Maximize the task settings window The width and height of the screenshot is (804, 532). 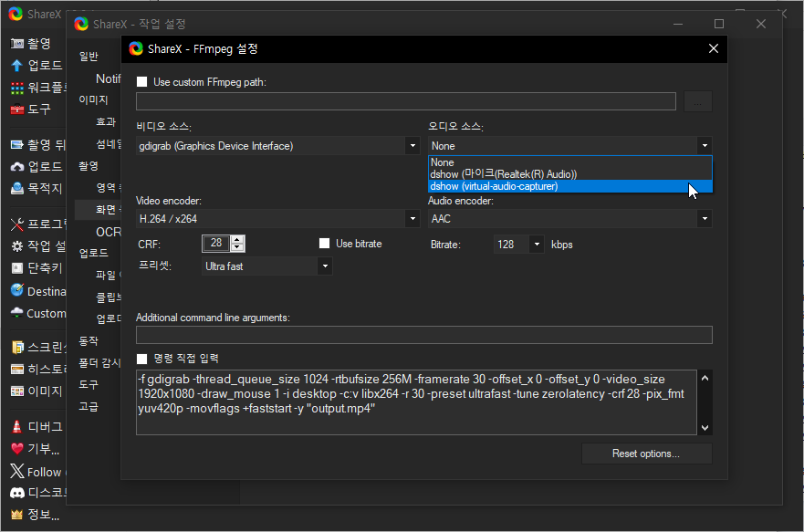point(719,24)
